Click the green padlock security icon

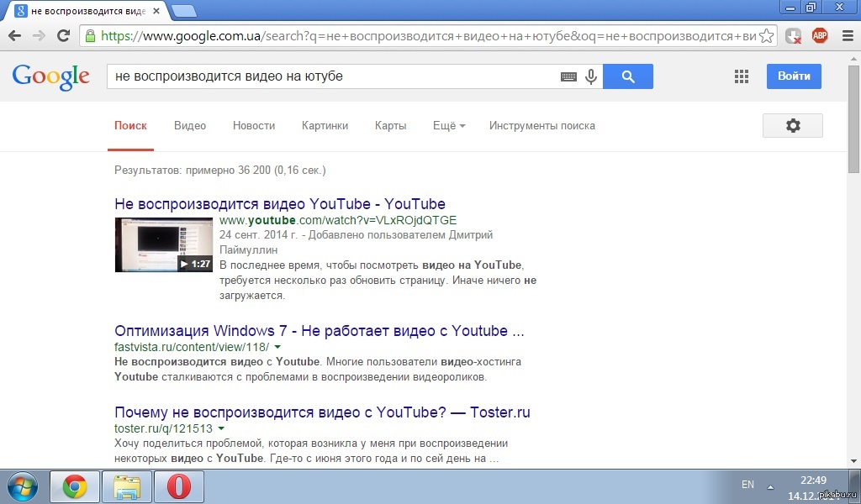pos(90,36)
